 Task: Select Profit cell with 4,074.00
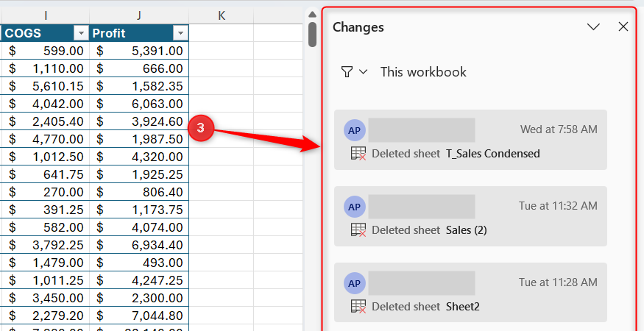click(x=139, y=227)
